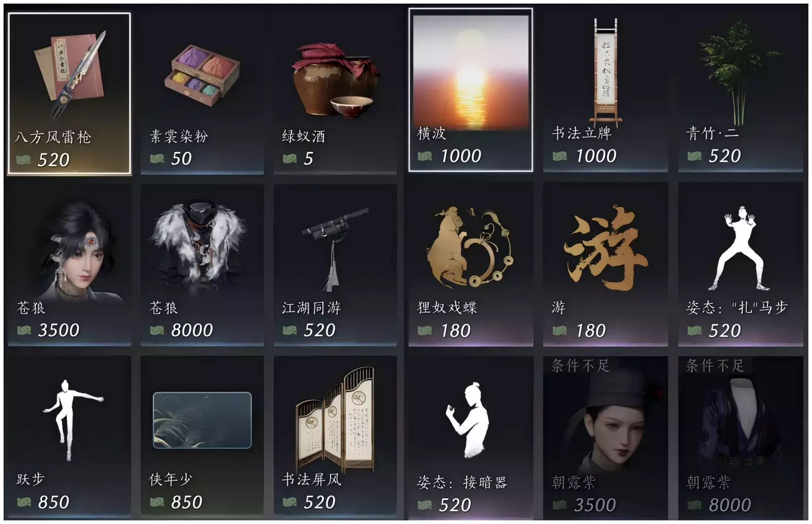Select the 苍狼 fur outfit priced 8000

coord(202,265)
